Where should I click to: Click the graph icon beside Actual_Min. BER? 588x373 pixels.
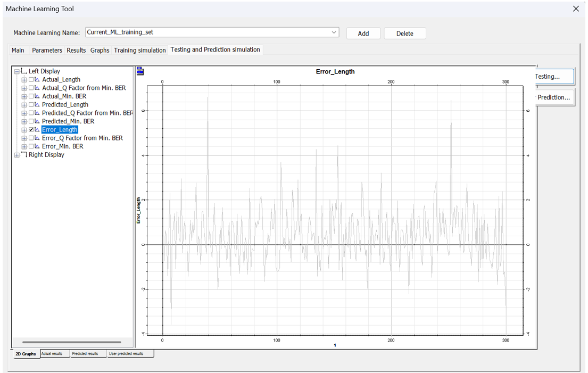[37, 96]
